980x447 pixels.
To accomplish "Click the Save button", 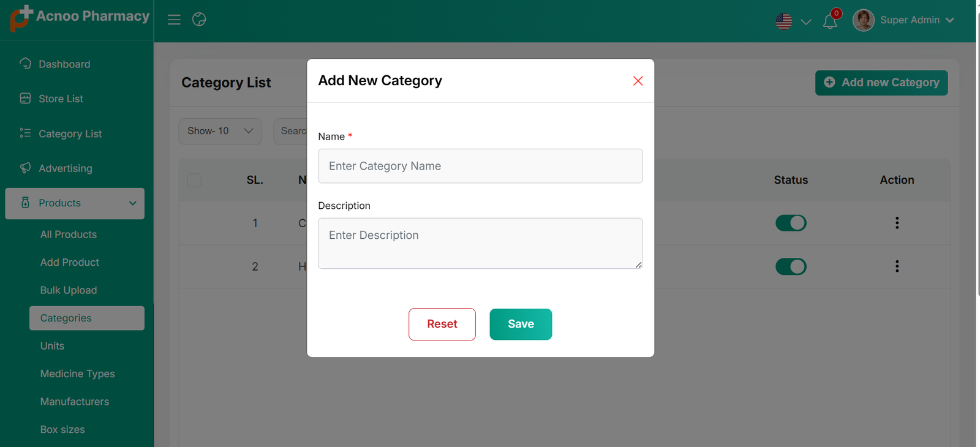I will point(521,324).
